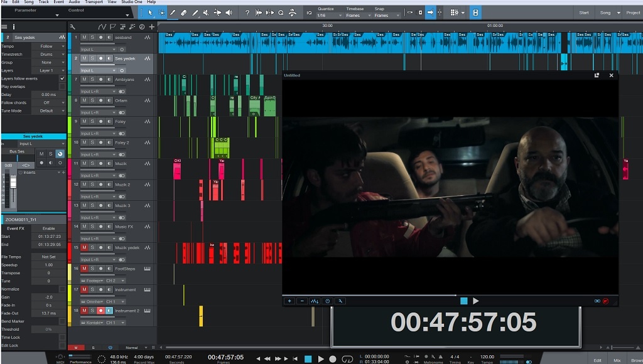The width and height of the screenshot is (643, 364).
Task: Detach the Untitled video player window
Action: click(x=597, y=75)
